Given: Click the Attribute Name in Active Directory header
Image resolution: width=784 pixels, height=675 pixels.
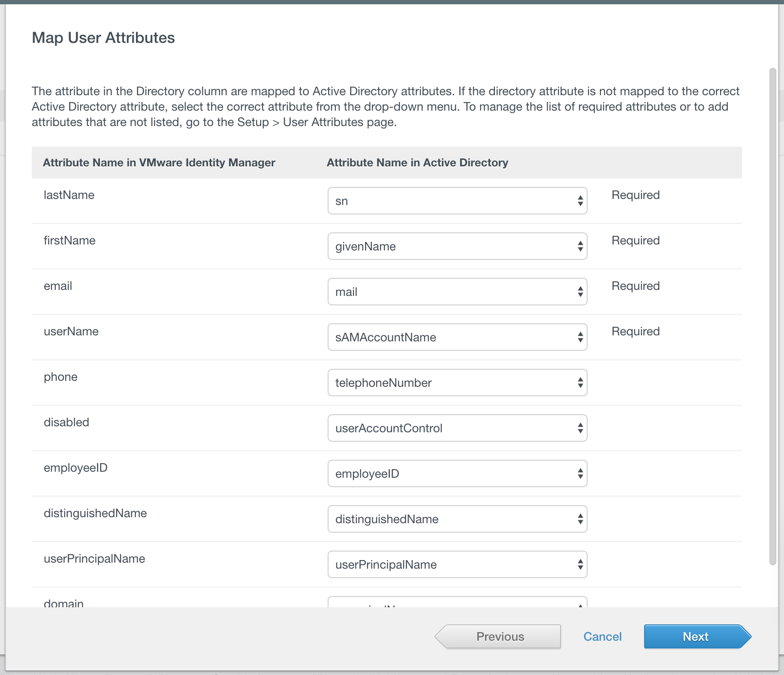Looking at the screenshot, I should 417,163.
